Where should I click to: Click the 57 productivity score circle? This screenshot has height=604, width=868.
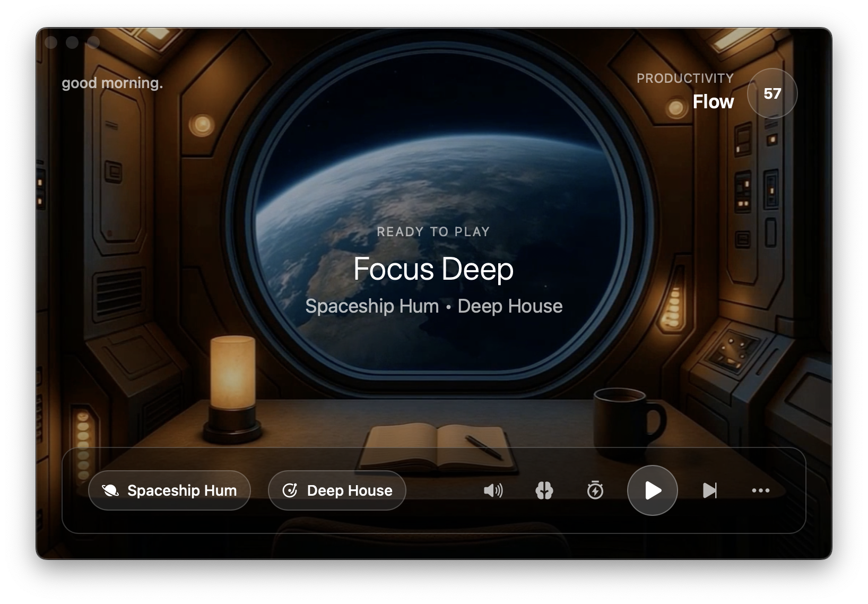coord(772,93)
